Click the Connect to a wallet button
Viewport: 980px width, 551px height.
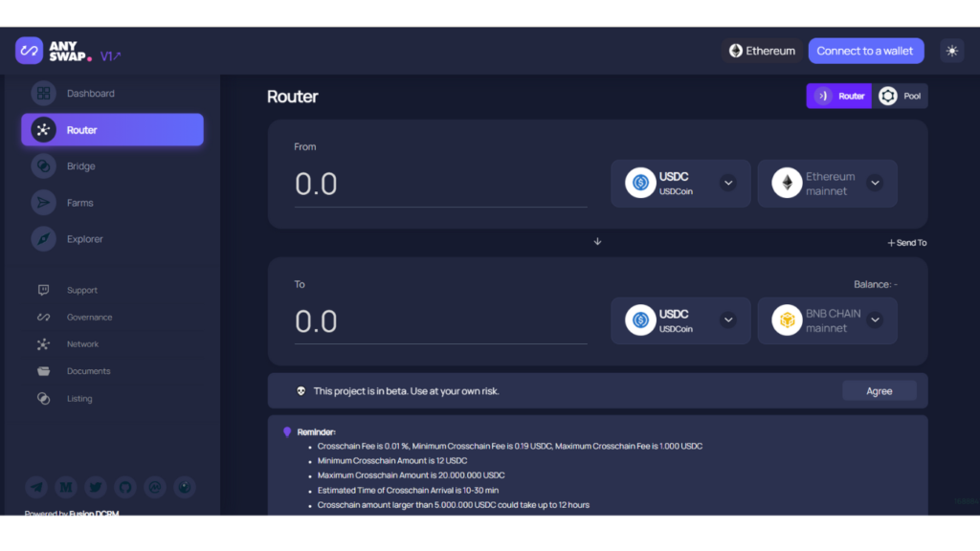coord(865,51)
